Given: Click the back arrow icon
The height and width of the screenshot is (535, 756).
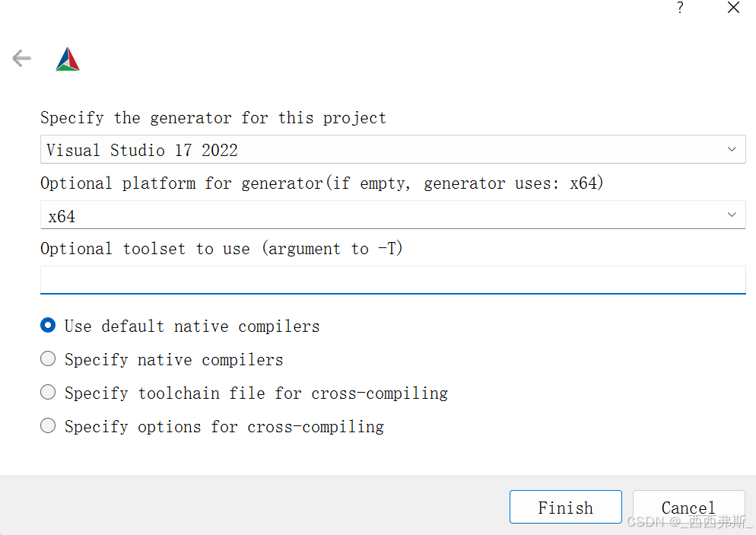Looking at the screenshot, I should [21, 58].
